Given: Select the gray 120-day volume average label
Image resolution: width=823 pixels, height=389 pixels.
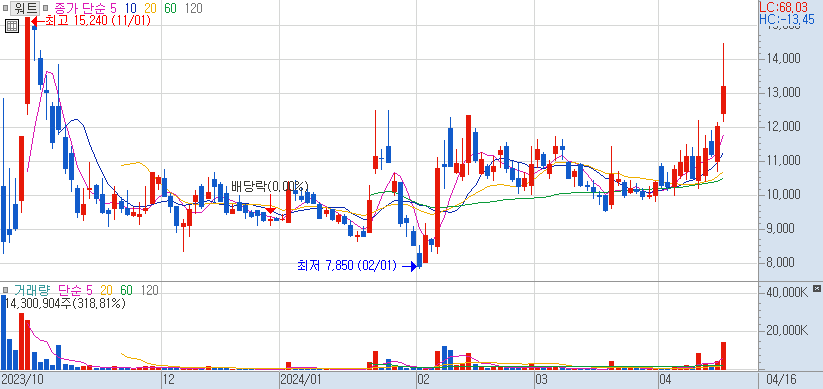Looking at the screenshot, I should coord(150,290).
